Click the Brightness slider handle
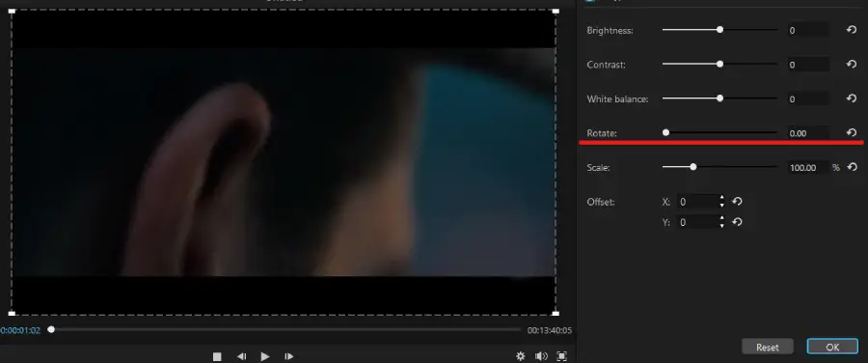868x363 pixels. (x=719, y=30)
